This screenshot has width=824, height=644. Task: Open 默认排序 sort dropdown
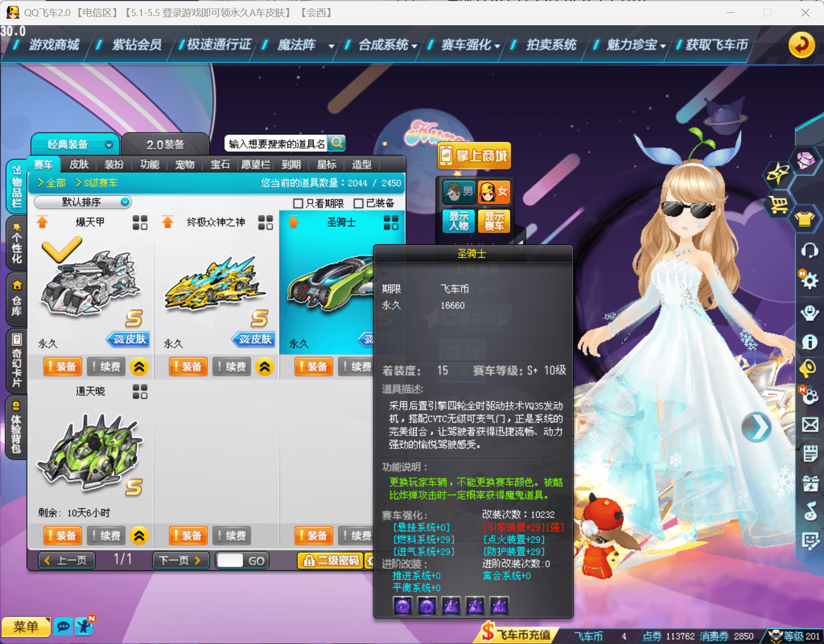(x=83, y=202)
